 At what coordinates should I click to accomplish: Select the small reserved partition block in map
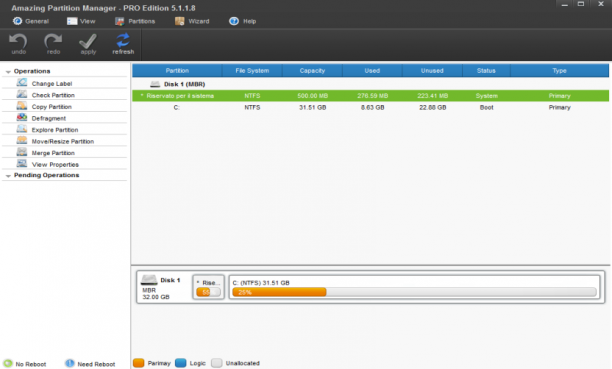point(208,287)
